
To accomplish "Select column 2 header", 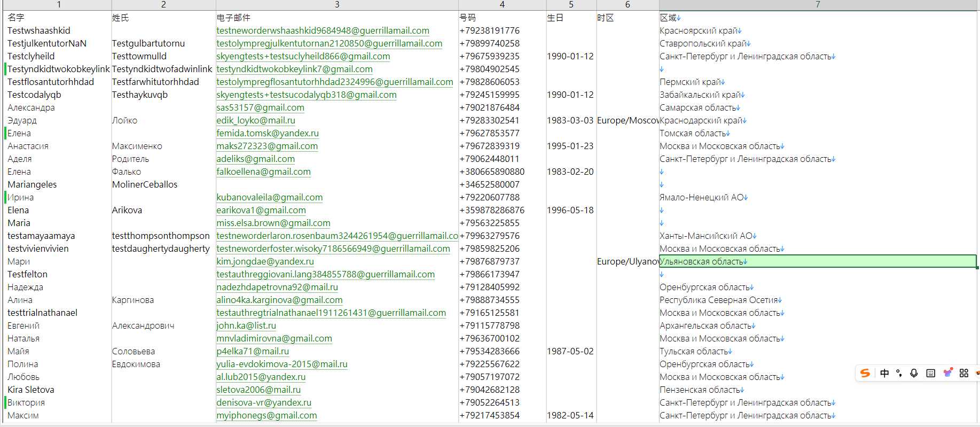I will click(163, 5).
